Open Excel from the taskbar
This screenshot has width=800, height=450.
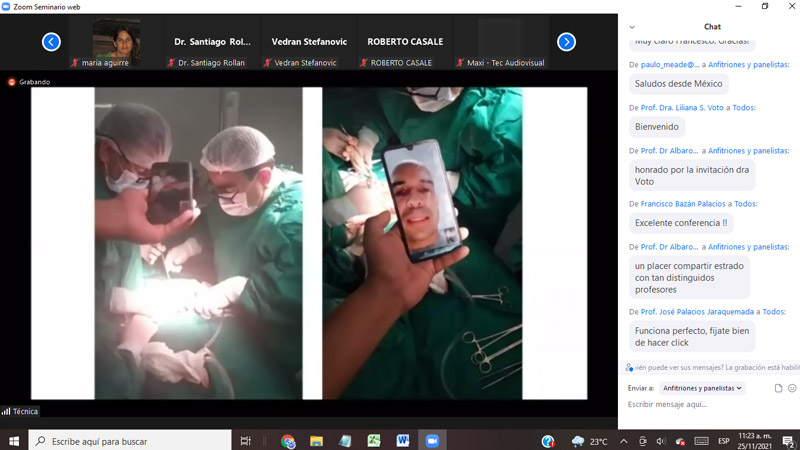click(374, 441)
